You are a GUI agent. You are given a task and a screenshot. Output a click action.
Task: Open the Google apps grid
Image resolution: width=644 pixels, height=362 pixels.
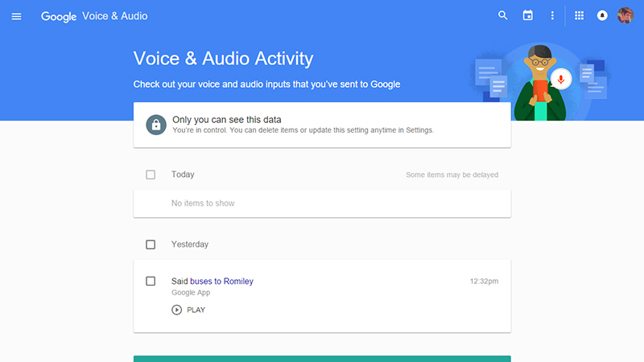579,15
